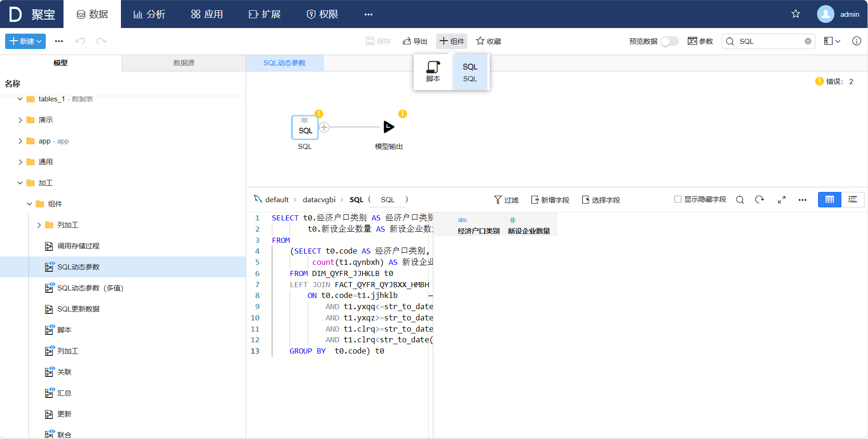Click the 错误 warning indicator

click(x=834, y=81)
